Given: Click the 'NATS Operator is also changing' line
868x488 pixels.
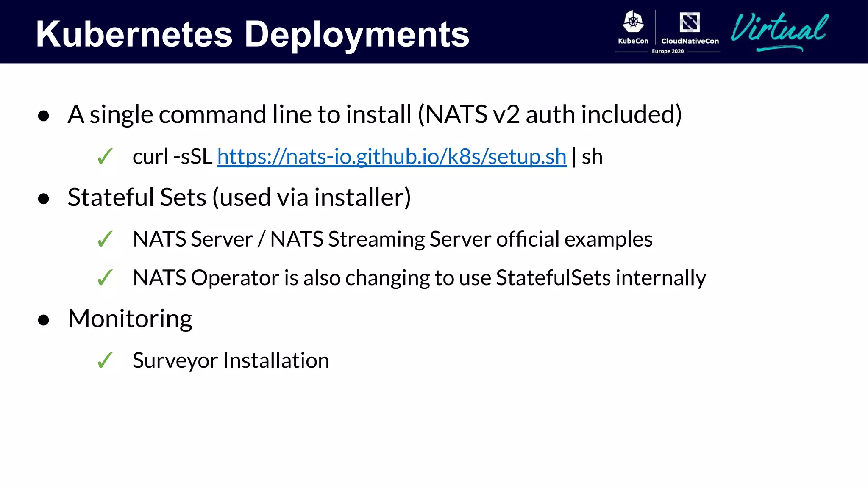Looking at the screenshot, I should tap(419, 278).
